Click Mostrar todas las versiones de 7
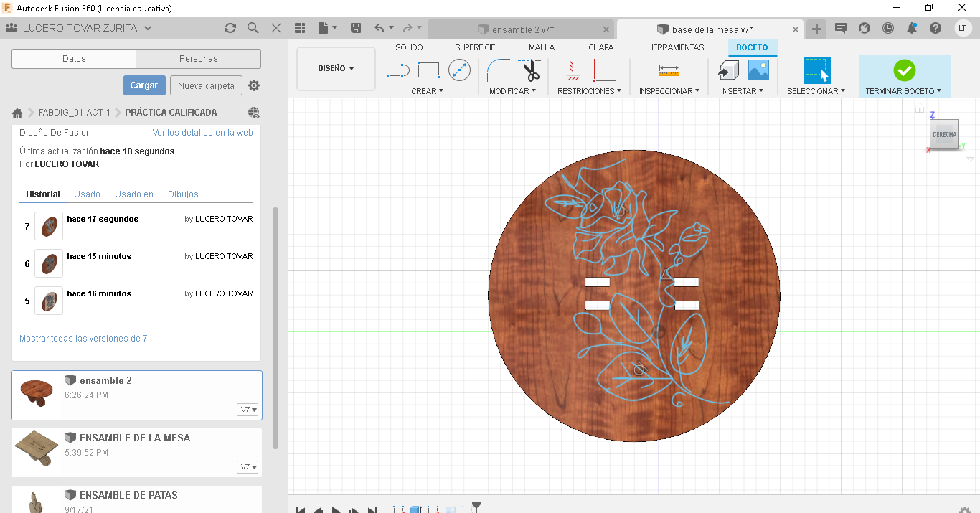This screenshot has height=513, width=980. (83, 339)
